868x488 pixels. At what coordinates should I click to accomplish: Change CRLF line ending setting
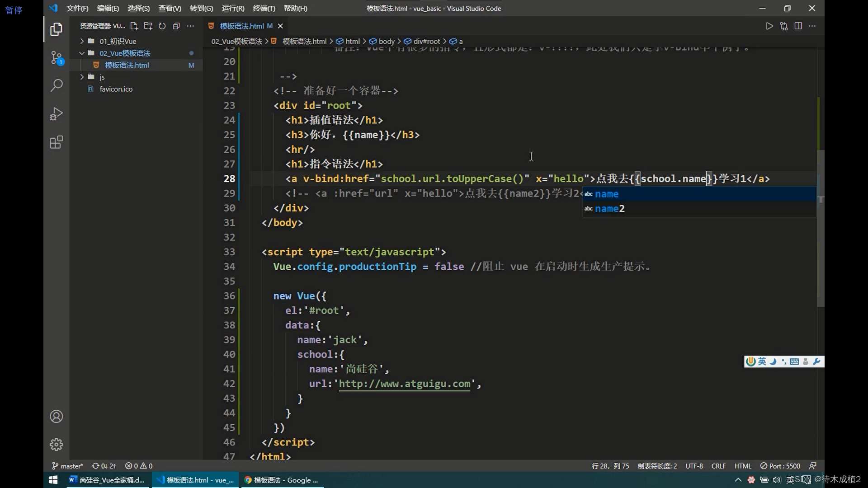point(718,466)
